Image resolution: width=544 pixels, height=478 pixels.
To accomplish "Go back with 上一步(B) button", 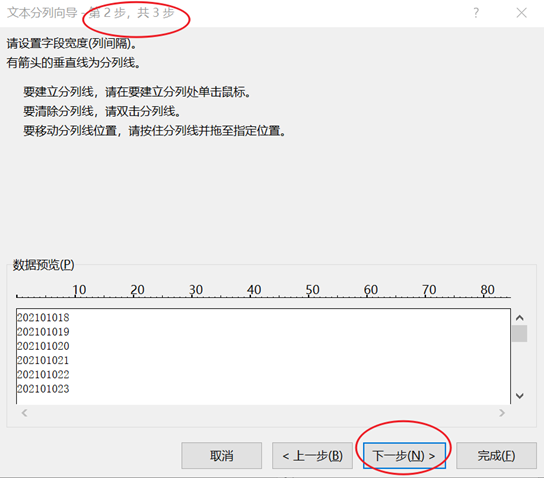I will click(312, 455).
